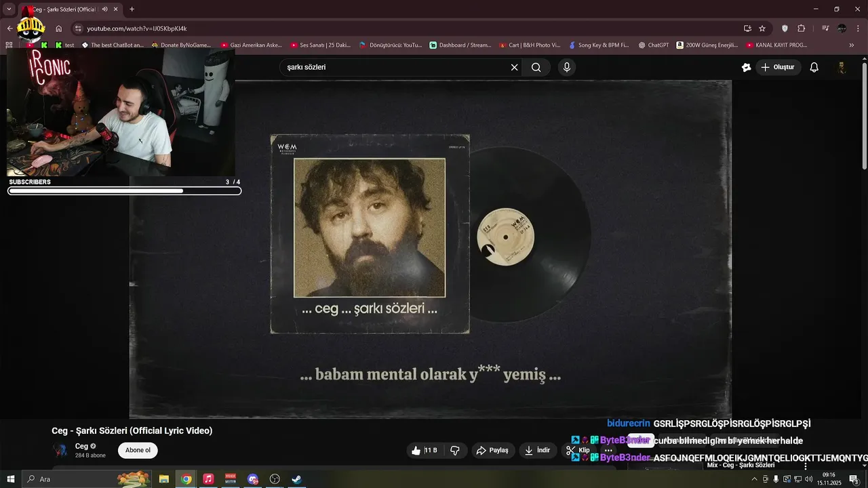The image size is (868, 488).
Task: Open the media controls toolbar icon
Action: [825, 28]
